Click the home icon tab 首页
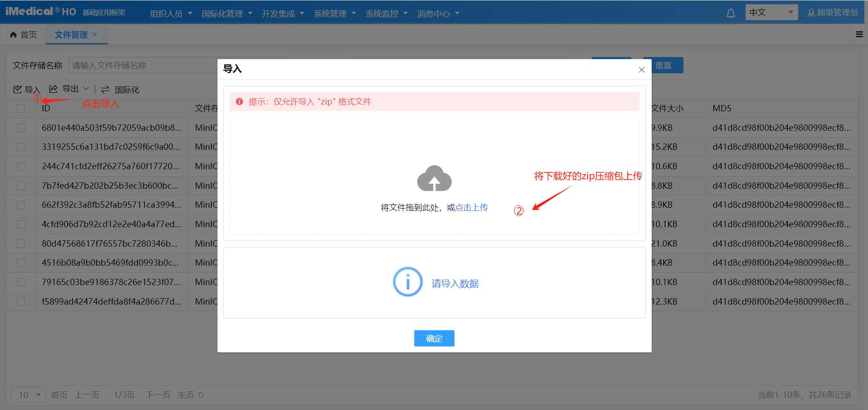868x410 pixels. point(24,35)
